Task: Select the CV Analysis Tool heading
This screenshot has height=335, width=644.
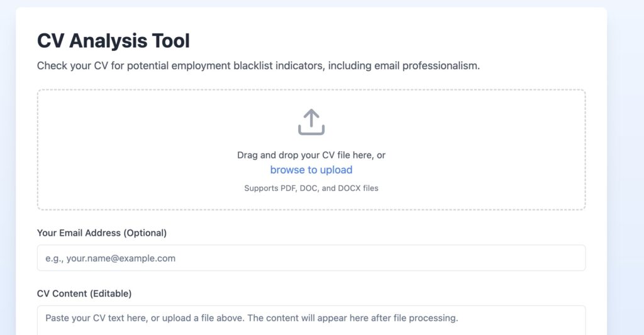Action: (113, 41)
